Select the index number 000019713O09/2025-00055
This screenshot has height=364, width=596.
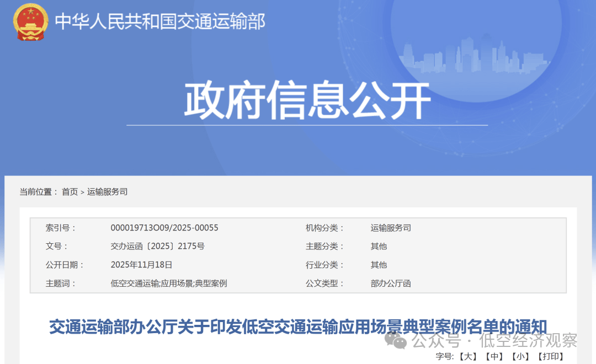[x=164, y=228]
